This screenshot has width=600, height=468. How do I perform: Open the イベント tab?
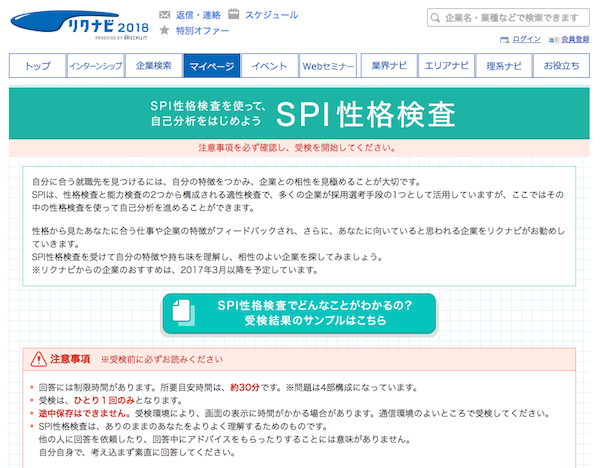tap(270, 66)
